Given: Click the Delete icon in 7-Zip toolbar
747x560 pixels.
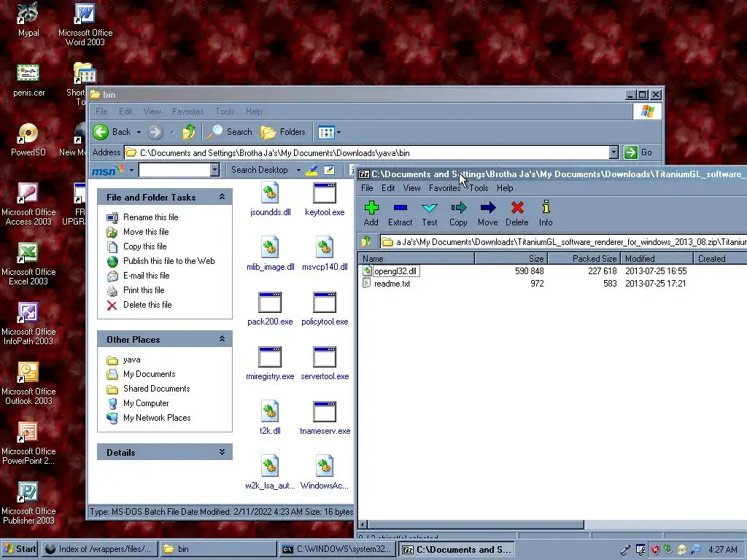Looking at the screenshot, I should pos(517,213).
